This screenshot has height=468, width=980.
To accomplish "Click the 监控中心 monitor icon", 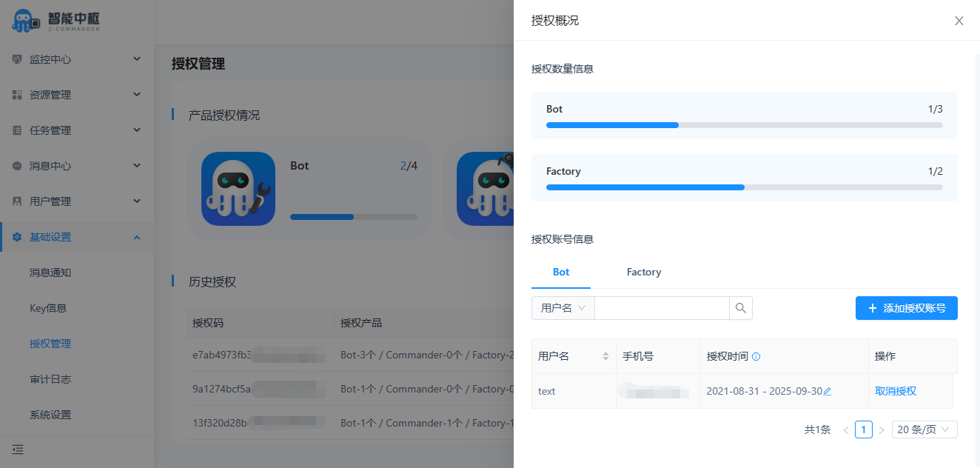I will click(17, 59).
